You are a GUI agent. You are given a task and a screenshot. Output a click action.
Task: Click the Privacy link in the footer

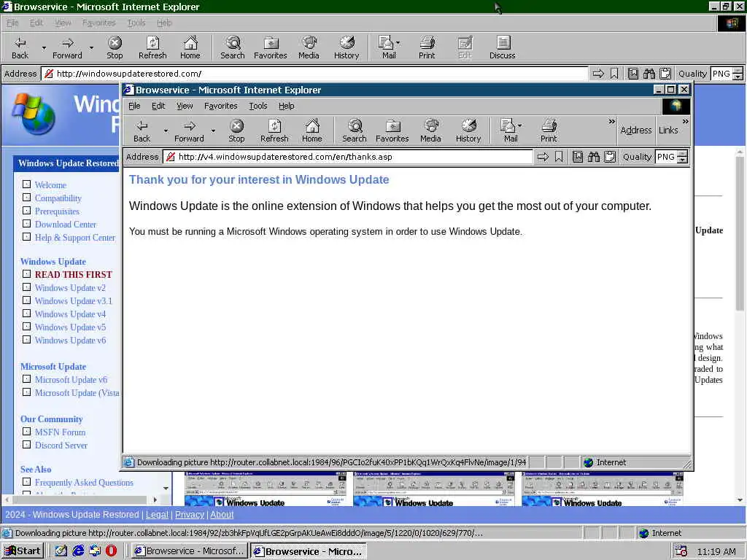click(190, 514)
